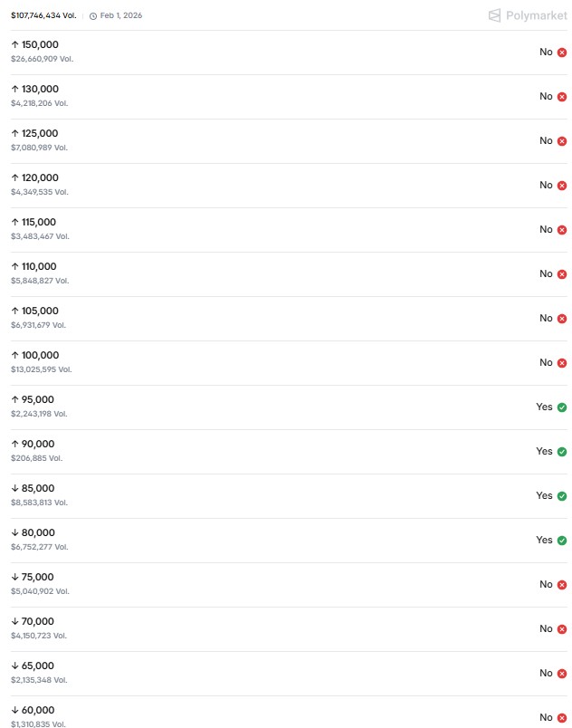Click the up arrow next to 130,000
572x728 pixels.
pos(14,89)
